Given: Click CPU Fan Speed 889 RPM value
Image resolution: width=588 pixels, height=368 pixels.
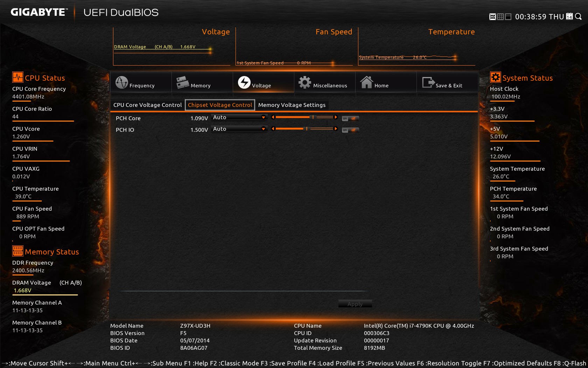Looking at the screenshot, I should click(x=28, y=216).
